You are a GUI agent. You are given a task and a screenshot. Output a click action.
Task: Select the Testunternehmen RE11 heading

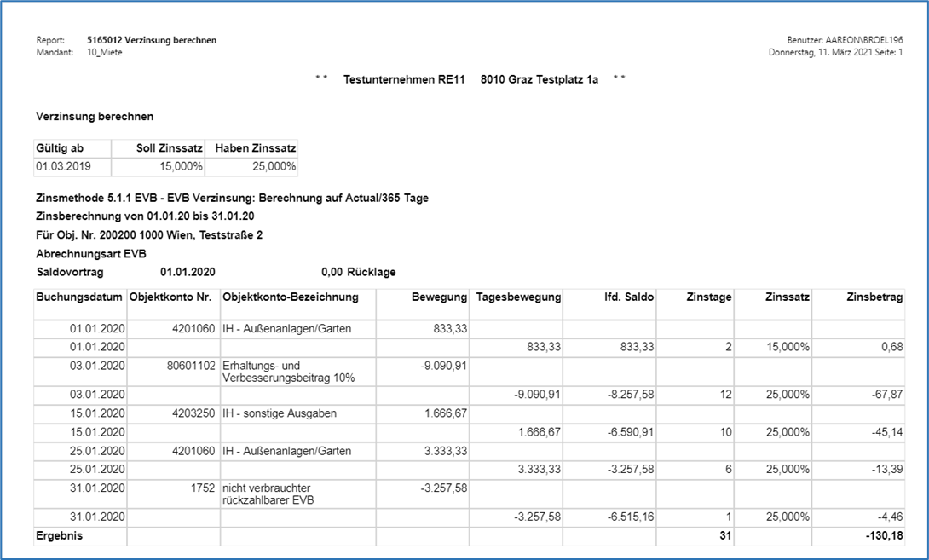tap(404, 79)
